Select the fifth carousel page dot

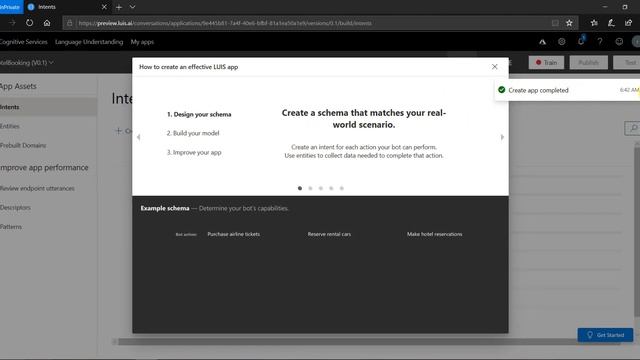tap(342, 188)
